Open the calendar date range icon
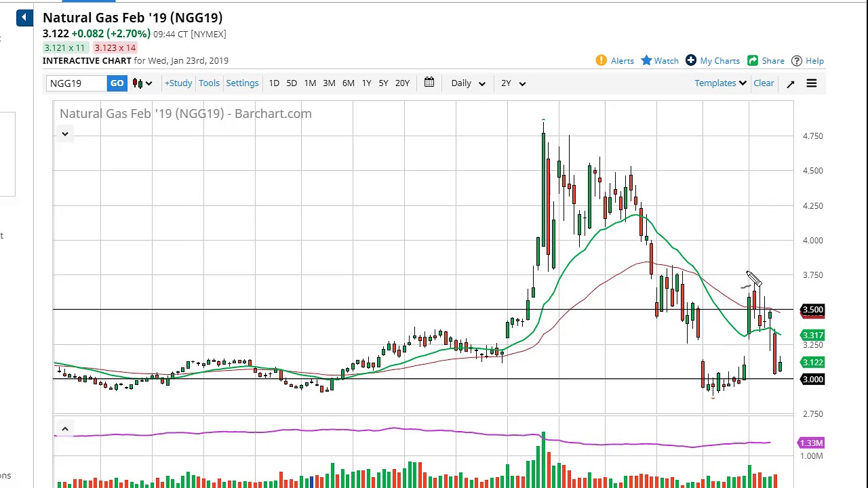The height and width of the screenshot is (488, 868). [x=429, y=83]
